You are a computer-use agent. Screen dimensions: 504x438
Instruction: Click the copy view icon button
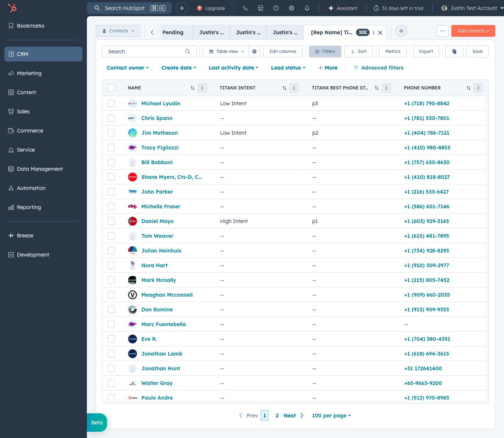click(454, 52)
